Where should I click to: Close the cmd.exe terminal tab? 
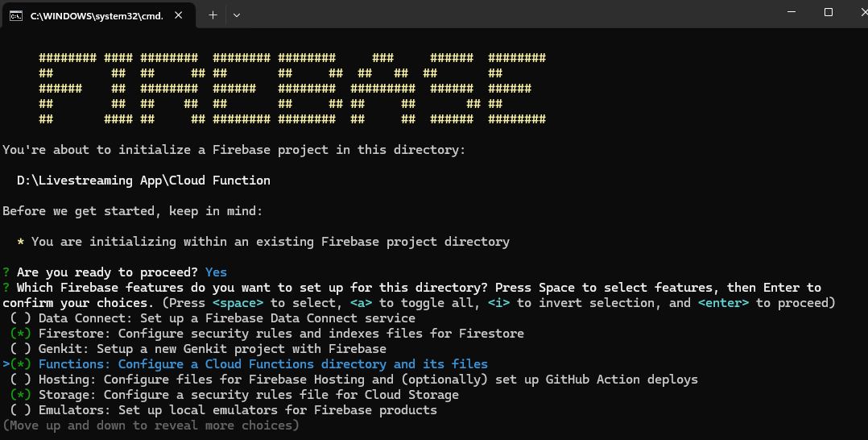coord(179,15)
